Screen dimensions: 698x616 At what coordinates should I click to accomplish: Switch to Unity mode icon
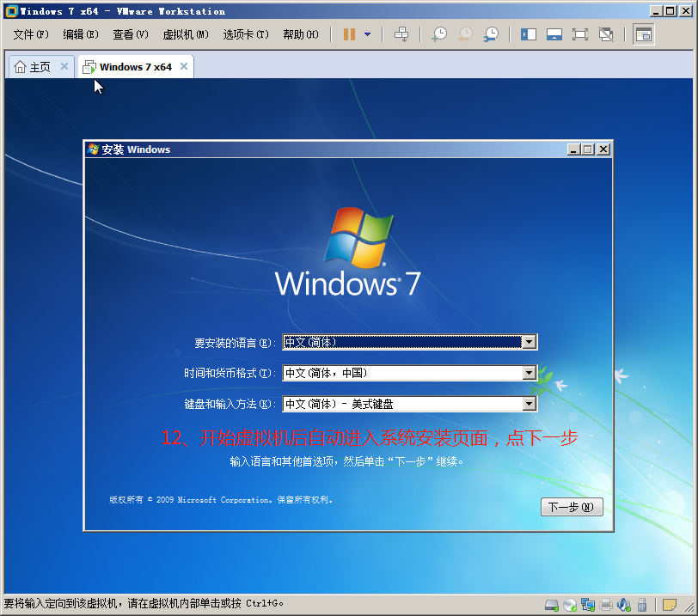(606, 34)
